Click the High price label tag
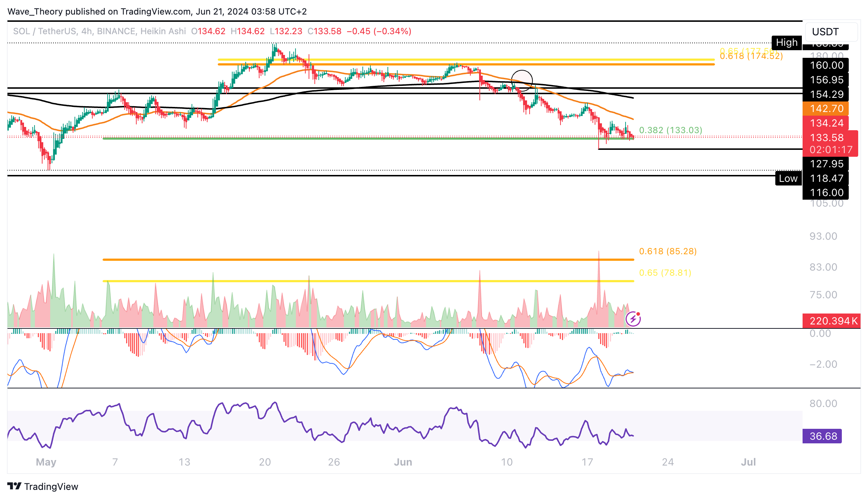The width and height of the screenshot is (868, 499). 786,43
